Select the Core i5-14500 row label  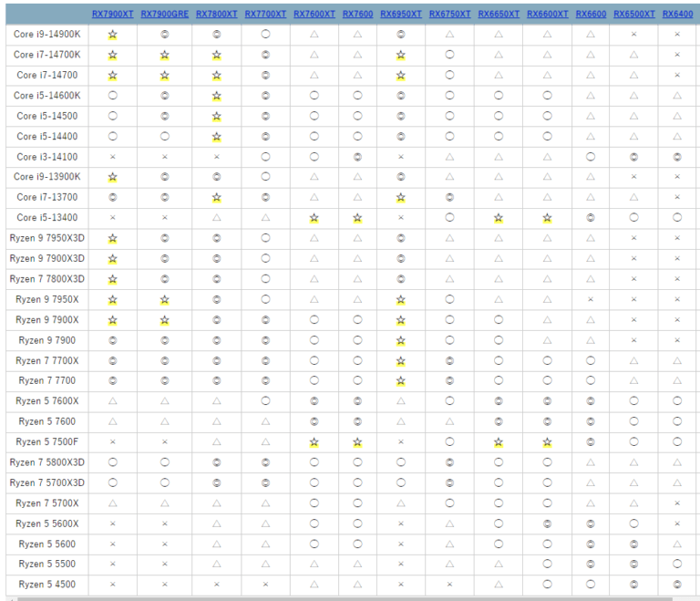[47, 116]
